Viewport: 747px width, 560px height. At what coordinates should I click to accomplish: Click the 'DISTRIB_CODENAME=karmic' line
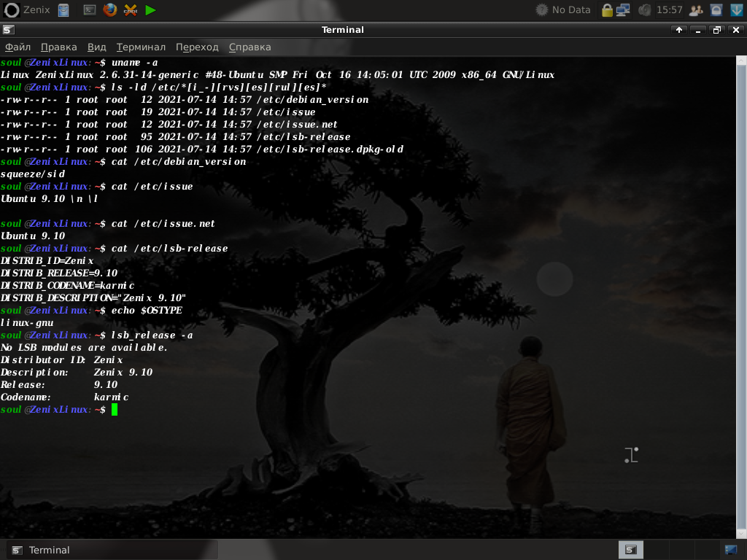(67, 286)
